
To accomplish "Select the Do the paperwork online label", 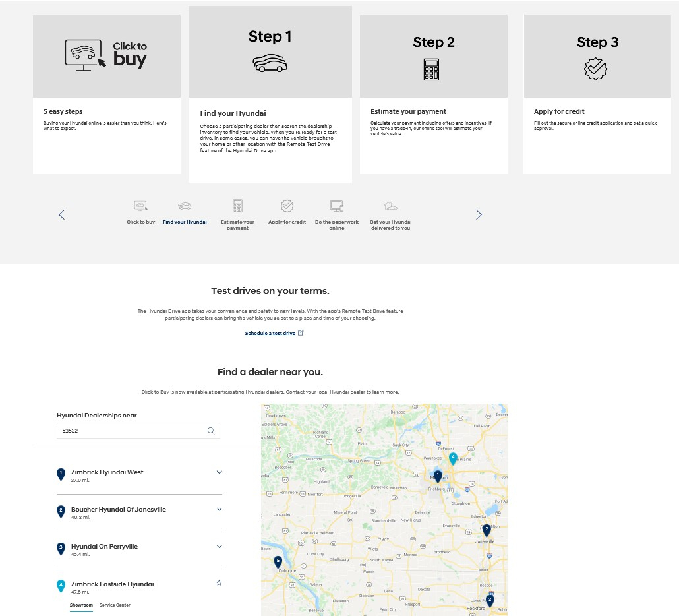I will (336, 225).
